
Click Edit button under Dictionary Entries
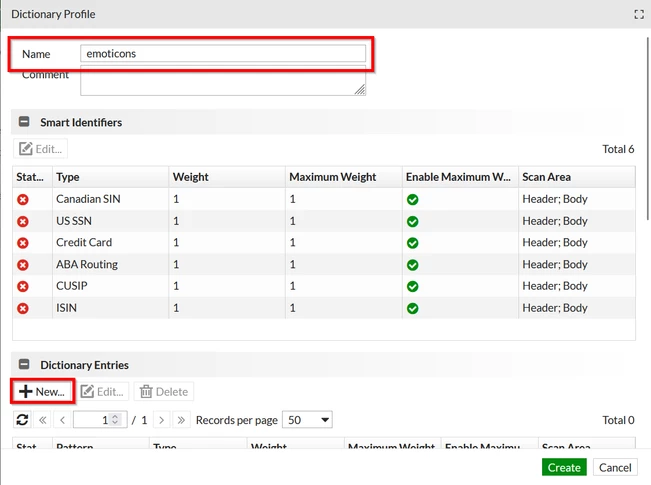point(102,391)
